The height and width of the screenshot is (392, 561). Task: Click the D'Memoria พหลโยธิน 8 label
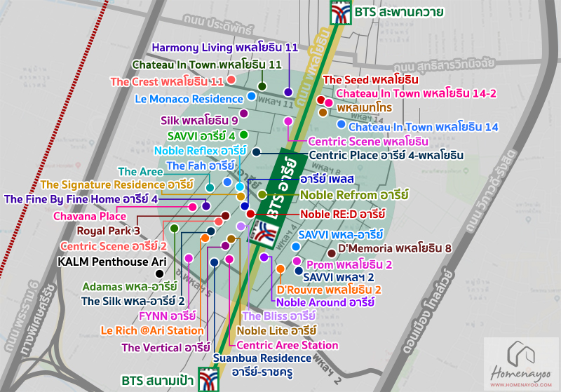[395, 248]
